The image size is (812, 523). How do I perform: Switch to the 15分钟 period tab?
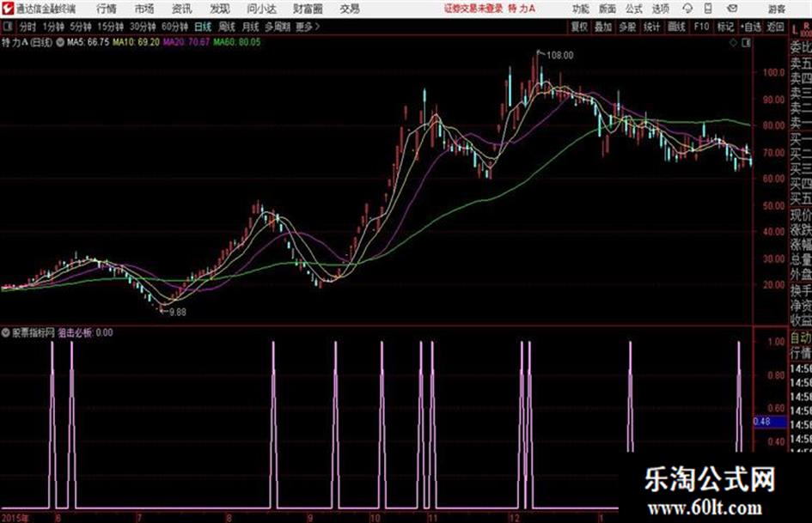click(110, 27)
